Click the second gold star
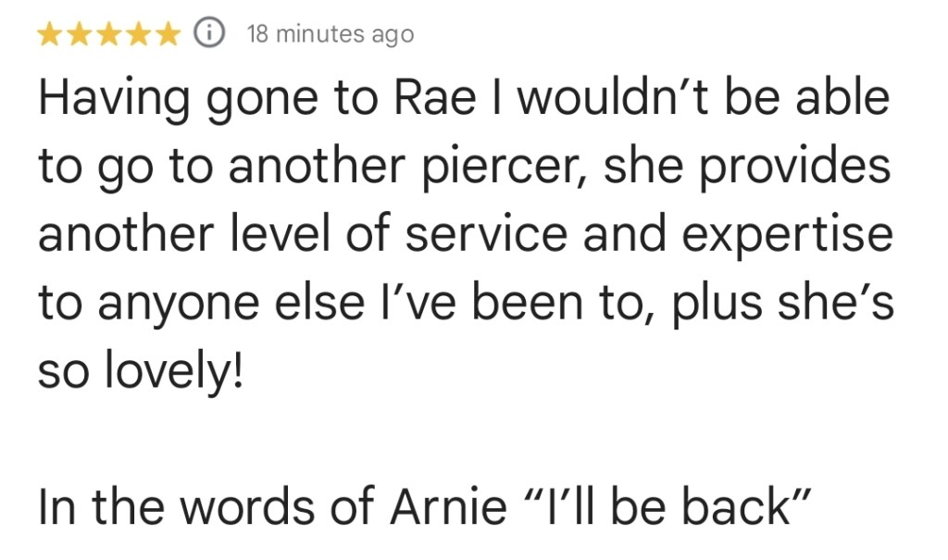 click(x=81, y=34)
